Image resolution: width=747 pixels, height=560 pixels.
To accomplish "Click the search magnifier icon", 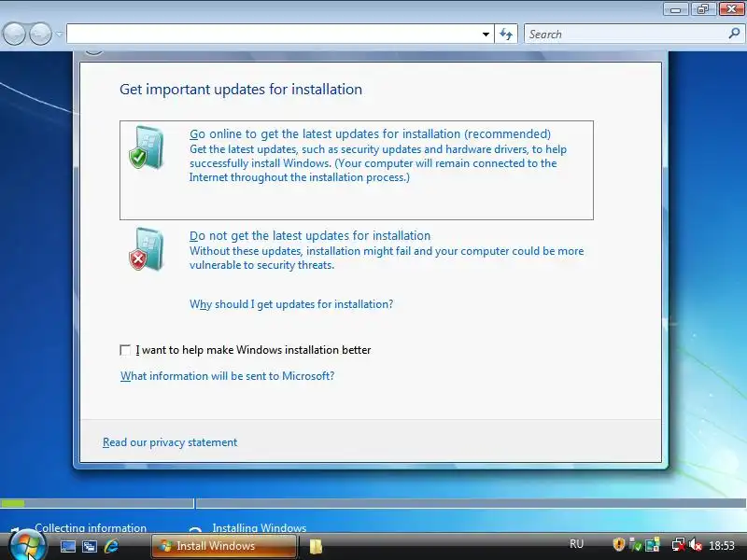I will pyautogui.click(x=734, y=34).
